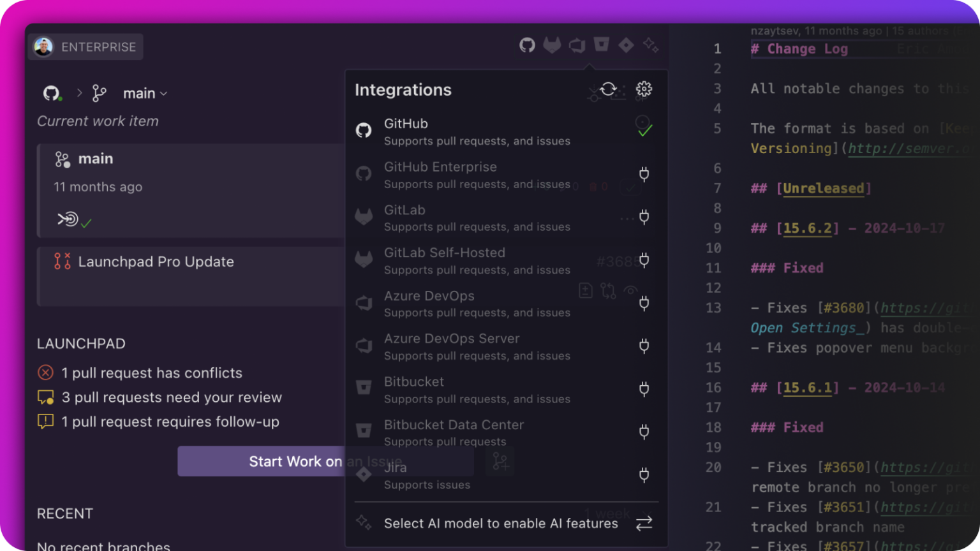Image resolution: width=980 pixels, height=551 pixels.
Task: Select the Bitbucket Data Center integration entry
Action: pyautogui.click(x=454, y=432)
